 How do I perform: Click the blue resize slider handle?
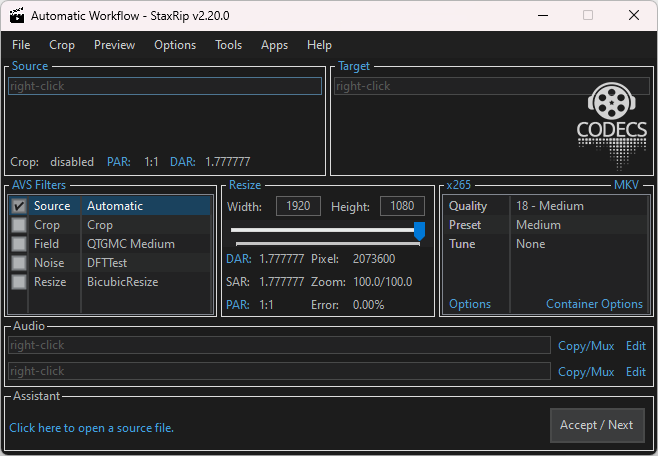pos(419,231)
